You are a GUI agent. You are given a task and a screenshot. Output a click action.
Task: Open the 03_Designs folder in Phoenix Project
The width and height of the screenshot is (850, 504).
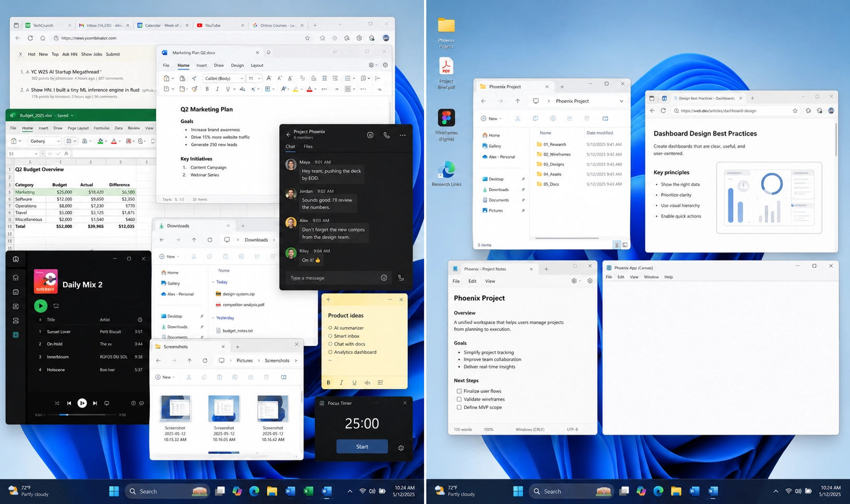550,164
